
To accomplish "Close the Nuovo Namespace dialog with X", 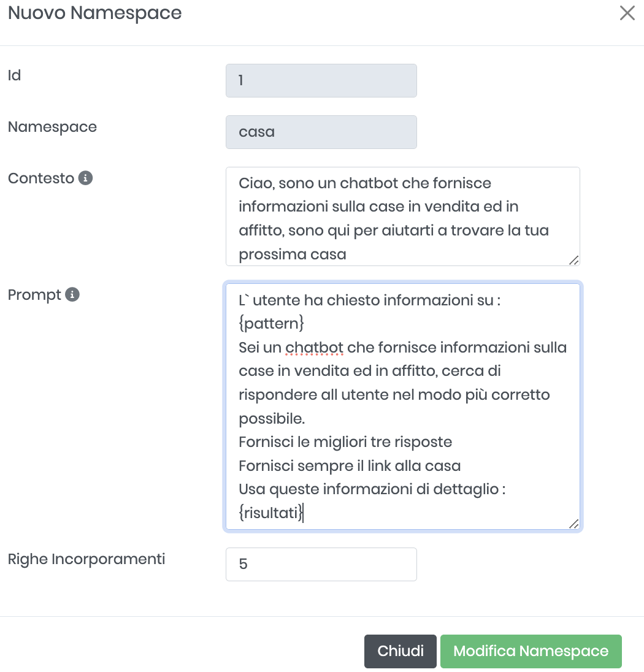I will click(627, 13).
